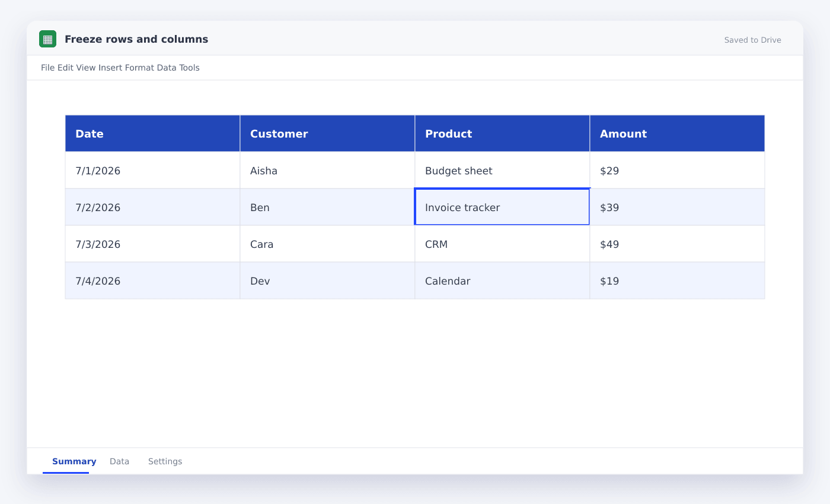Select the $49 amount cell
The width and height of the screenshot is (830, 504).
coord(677,244)
